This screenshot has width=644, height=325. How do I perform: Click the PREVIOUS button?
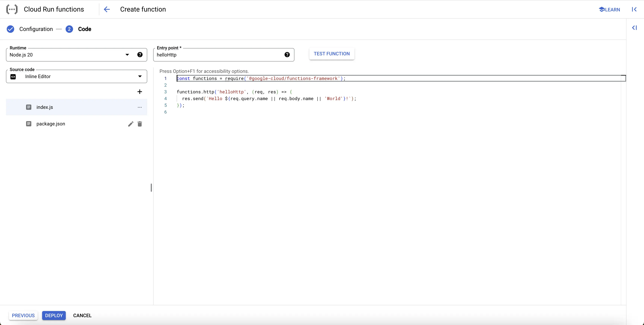23,315
